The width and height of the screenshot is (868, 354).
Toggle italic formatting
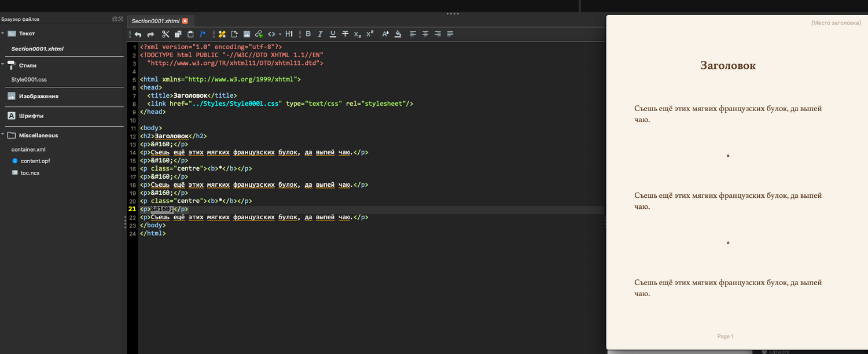[x=321, y=34]
